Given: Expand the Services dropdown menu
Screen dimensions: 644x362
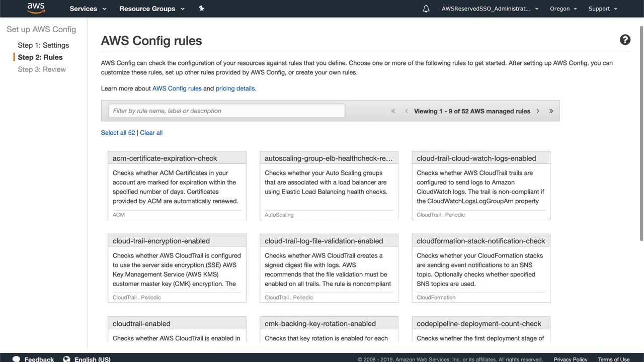Looking at the screenshot, I should point(88,9).
